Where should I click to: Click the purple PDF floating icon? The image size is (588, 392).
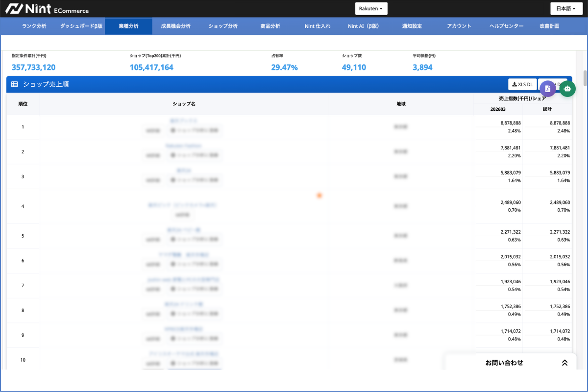[548, 89]
